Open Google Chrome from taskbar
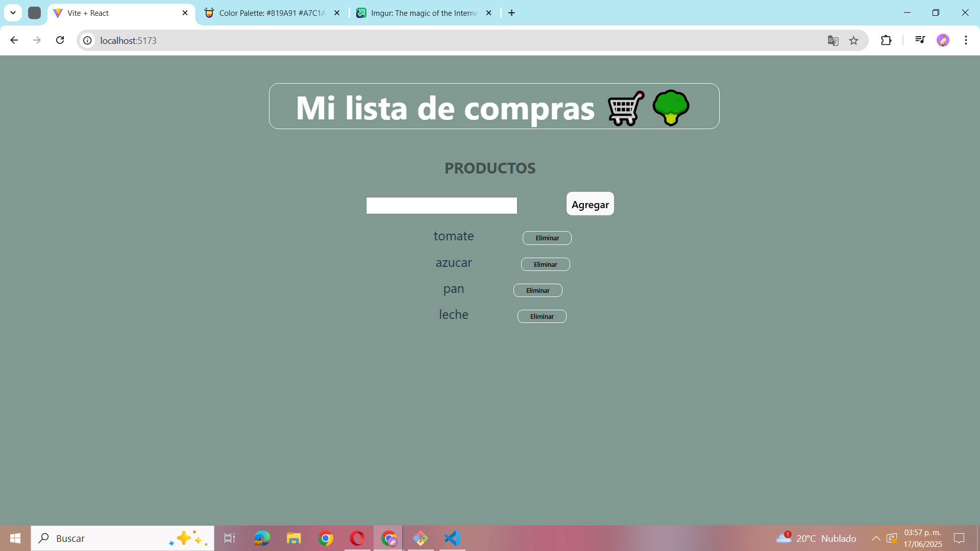The height and width of the screenshot is (551, 980). pos(326,538)
